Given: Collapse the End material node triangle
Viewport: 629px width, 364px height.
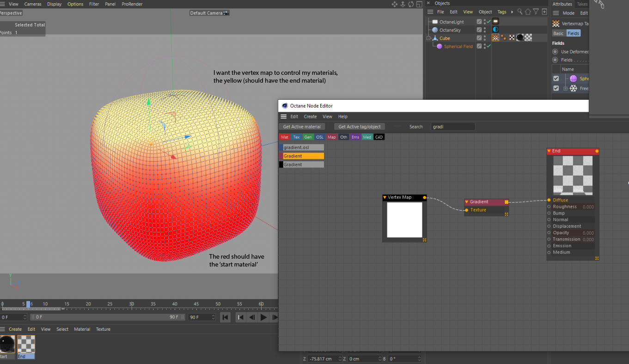Looking at the screenshot, I should coord(549,151).
